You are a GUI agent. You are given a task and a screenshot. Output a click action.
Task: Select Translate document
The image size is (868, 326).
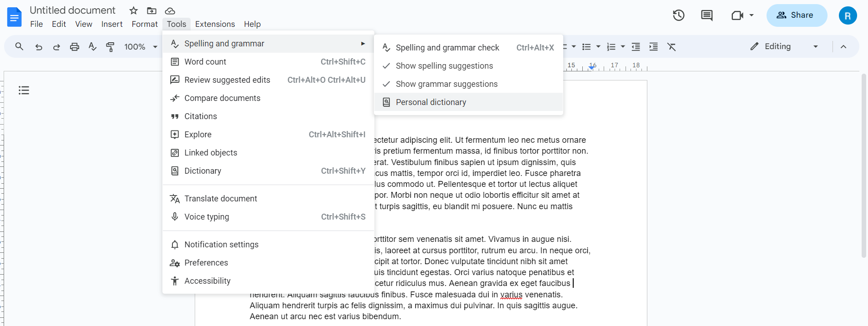coord(268,199)
